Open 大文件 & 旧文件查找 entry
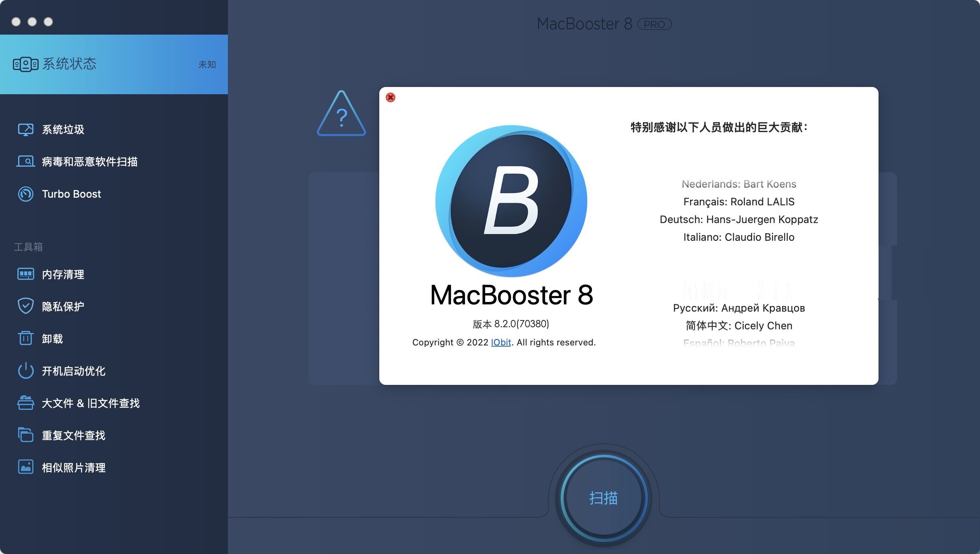The image size is (980, 554). tap(91, 403)
